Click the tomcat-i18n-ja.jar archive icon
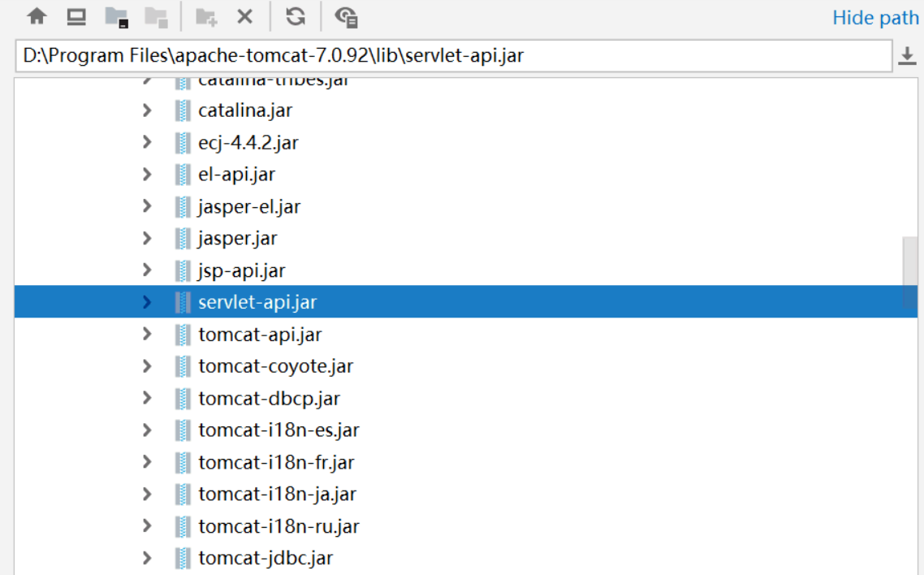This screenshot has width=924, height=575. point(183,494)
